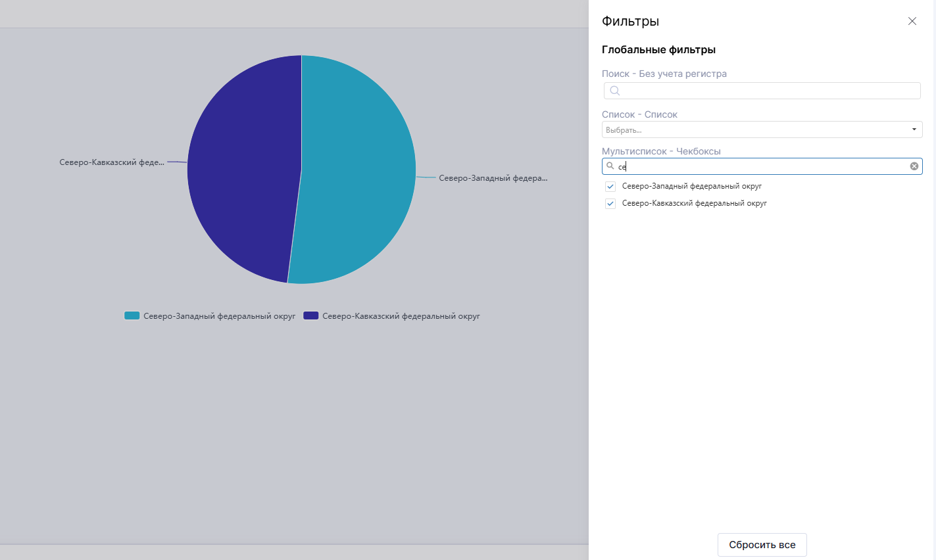The image size is (936, 560).
Task: Click the teal legend marker for Северо-Западный округ
Action: 132,316
